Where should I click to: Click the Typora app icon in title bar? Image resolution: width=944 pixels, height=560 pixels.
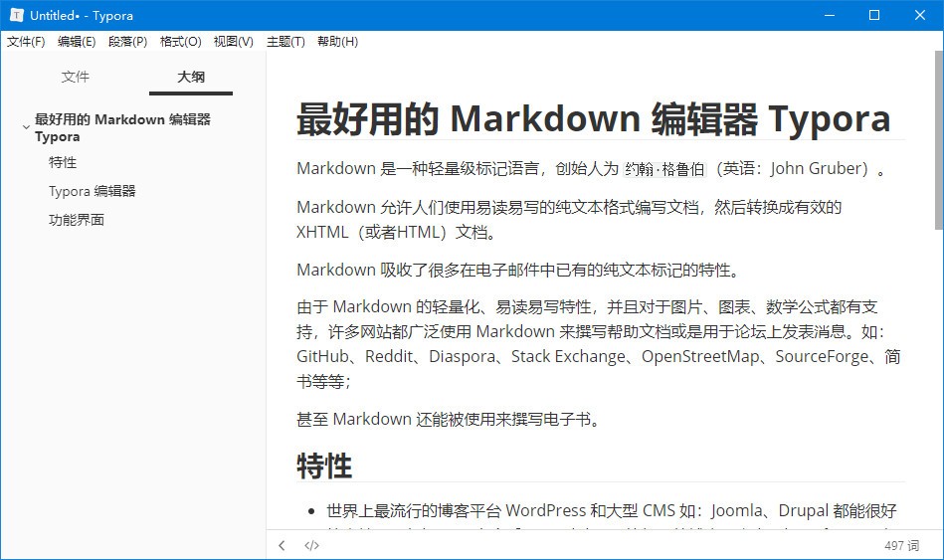16,15
